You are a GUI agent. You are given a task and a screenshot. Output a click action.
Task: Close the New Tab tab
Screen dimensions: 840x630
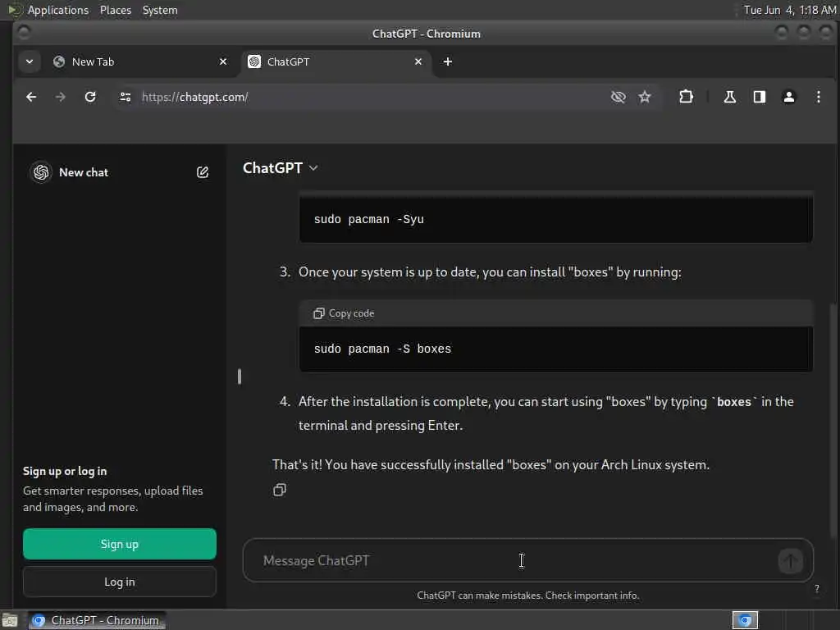click(x=223, y=62)
